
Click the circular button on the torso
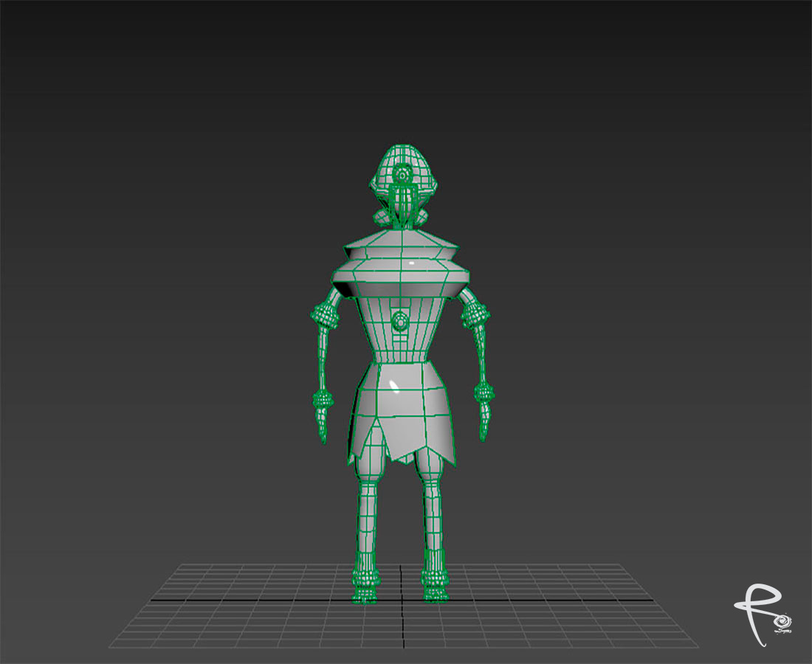click(399, 320)
